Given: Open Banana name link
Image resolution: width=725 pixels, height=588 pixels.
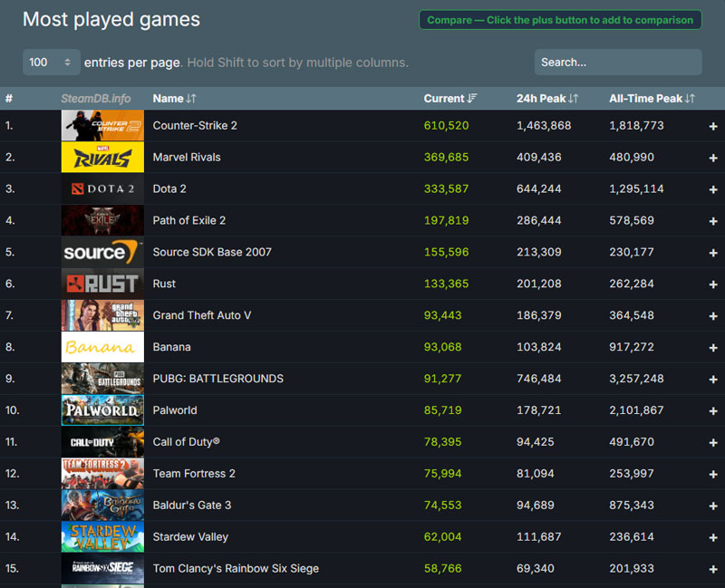Looking at the screenshot, I should pyautogui.click(x=171, y=347).
